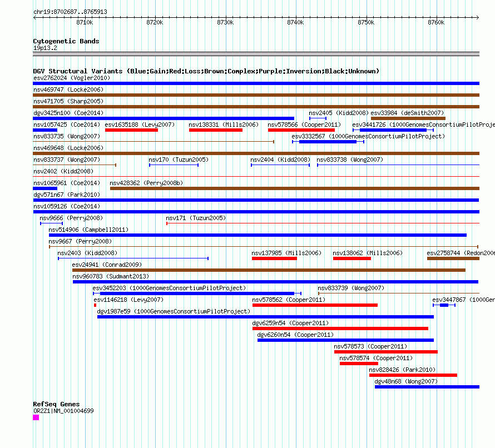495x448 pixels.
Task: Click the RefSeq Genes track title
Action: point(57,404)
